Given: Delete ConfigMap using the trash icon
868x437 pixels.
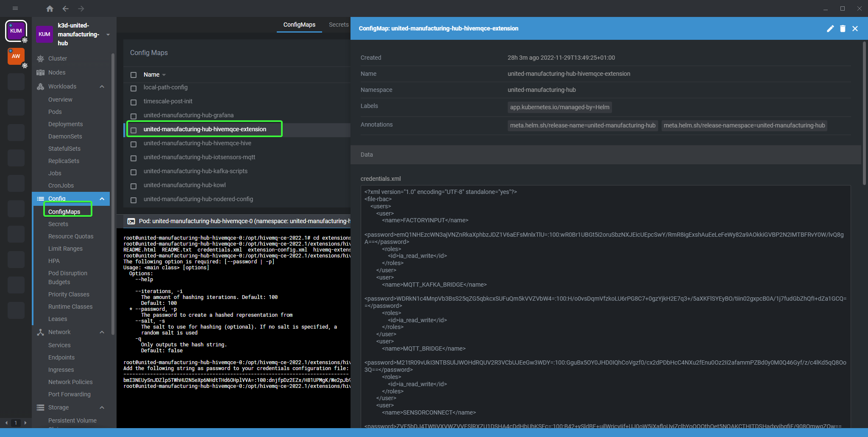Looking at the screenshot, I should click(x=843, y=28).
